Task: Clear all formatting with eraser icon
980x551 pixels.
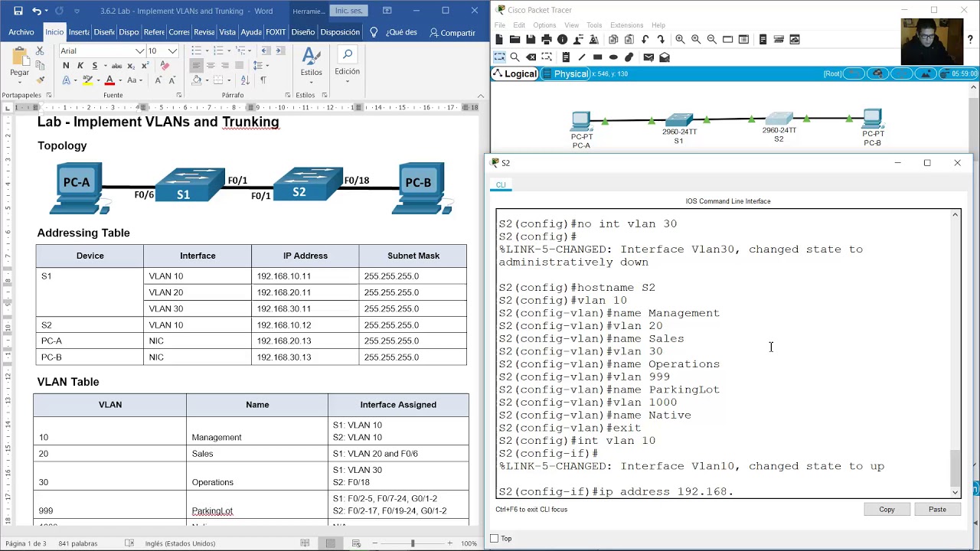Action: click(164, 66)
